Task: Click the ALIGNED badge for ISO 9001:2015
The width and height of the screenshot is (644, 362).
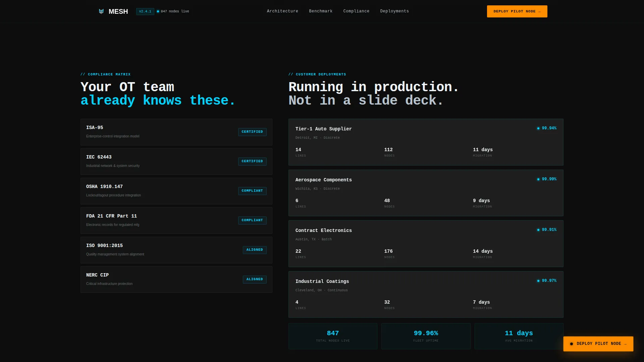Action: click(x=255, y=250)
